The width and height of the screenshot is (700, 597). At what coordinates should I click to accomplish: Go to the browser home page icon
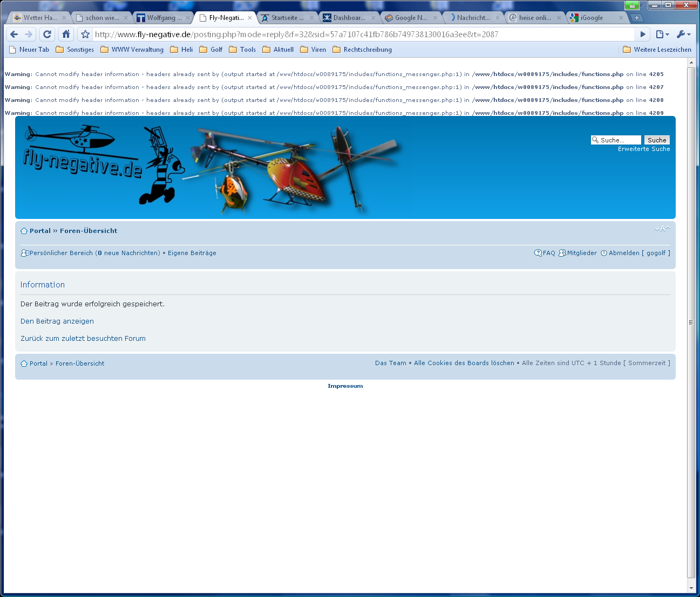tap(66, 35)
